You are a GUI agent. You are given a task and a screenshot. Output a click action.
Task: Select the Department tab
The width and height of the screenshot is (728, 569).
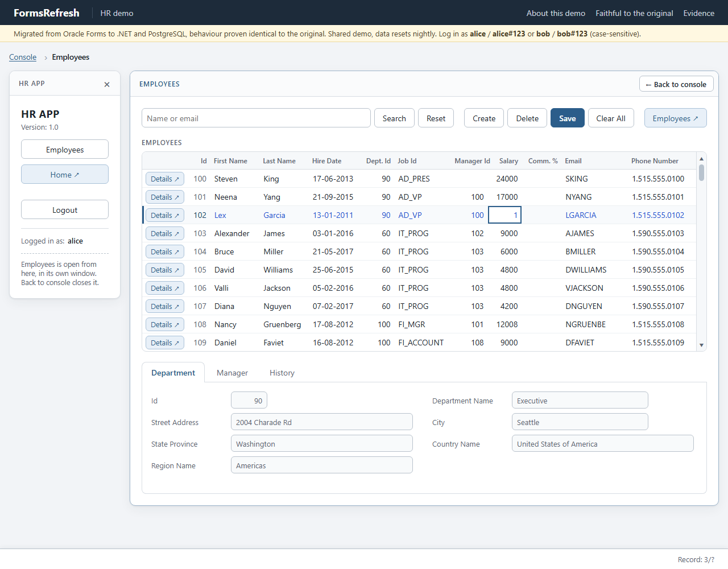click(173, 373)
